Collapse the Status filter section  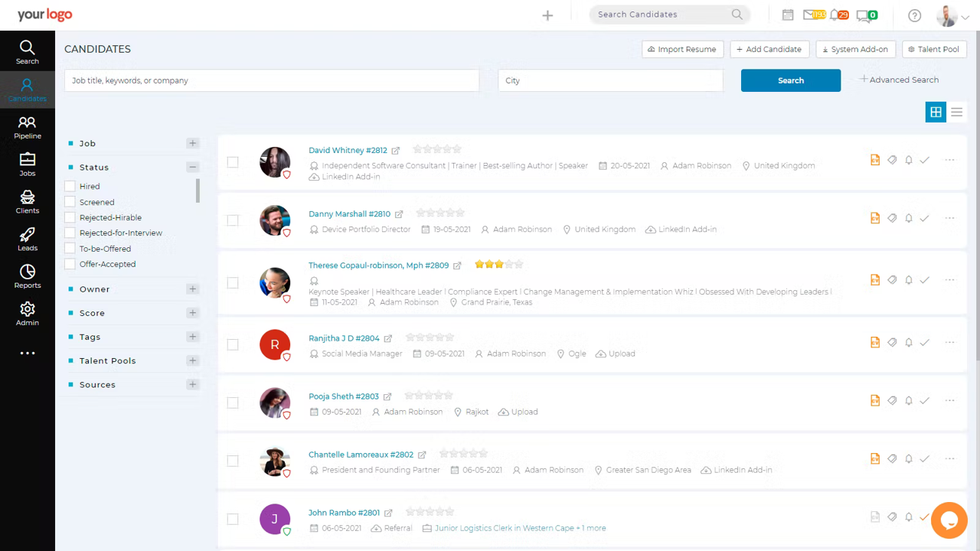pyautogui.click(x=192, y=167)
